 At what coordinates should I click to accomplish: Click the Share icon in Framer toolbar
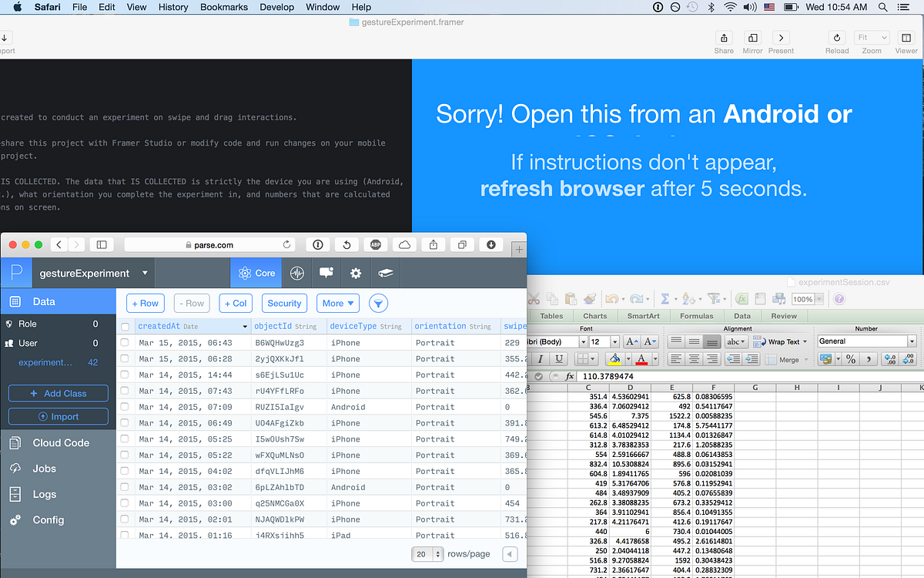724,39
